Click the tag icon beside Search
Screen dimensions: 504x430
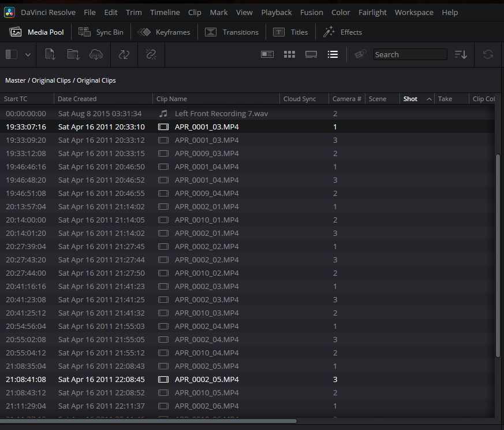click(360, 54)
